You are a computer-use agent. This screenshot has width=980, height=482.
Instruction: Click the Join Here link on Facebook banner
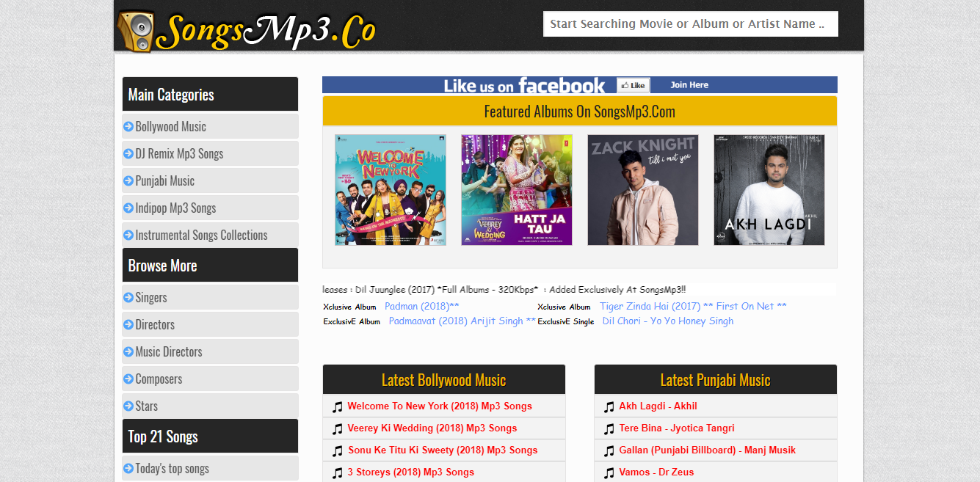tap(689, 85)
